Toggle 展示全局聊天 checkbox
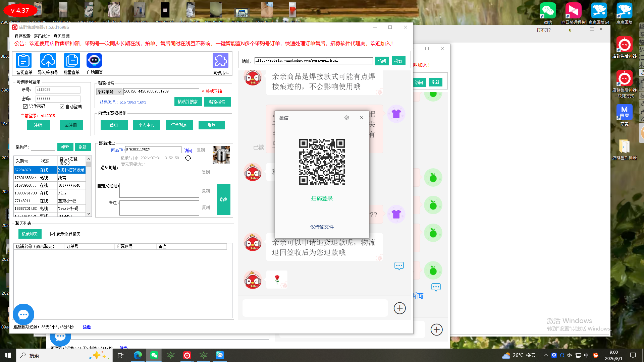 [x=52, y=234]
